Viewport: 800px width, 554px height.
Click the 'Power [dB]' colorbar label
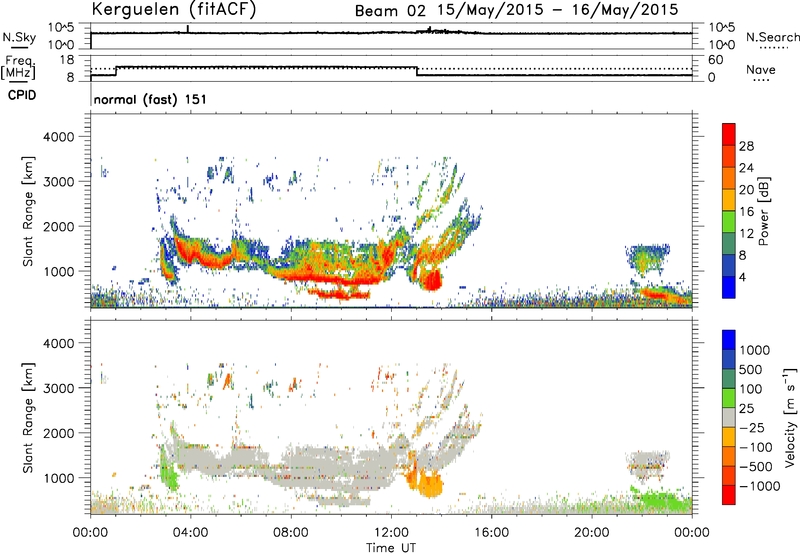coord(764,211)
